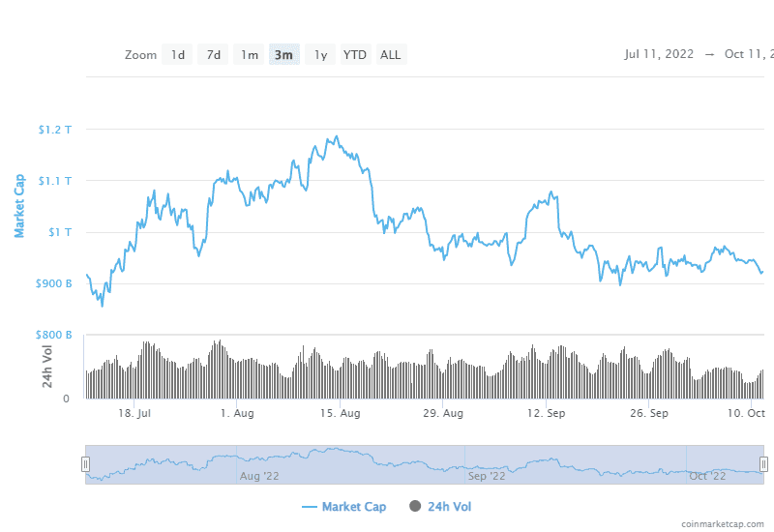The image size is (774, 532).
Task: Switch zoom to 1m
Action: (x=250, y=55)
